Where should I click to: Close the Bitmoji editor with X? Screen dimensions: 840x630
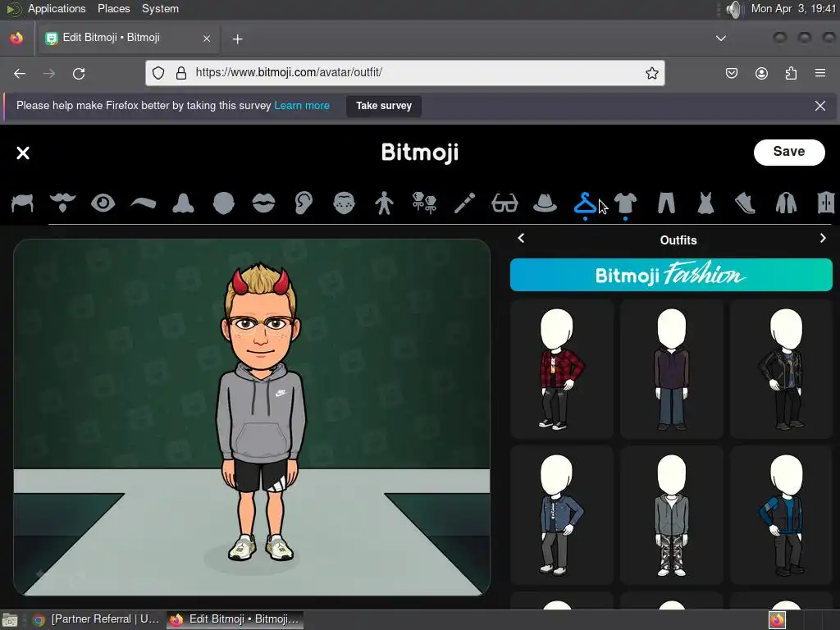(x=23, y=153)
